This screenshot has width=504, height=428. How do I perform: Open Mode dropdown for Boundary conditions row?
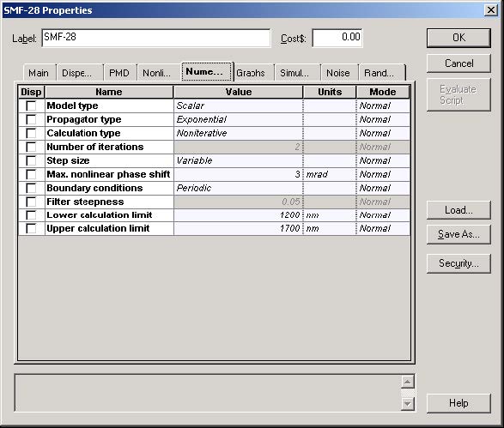[383, 188]
